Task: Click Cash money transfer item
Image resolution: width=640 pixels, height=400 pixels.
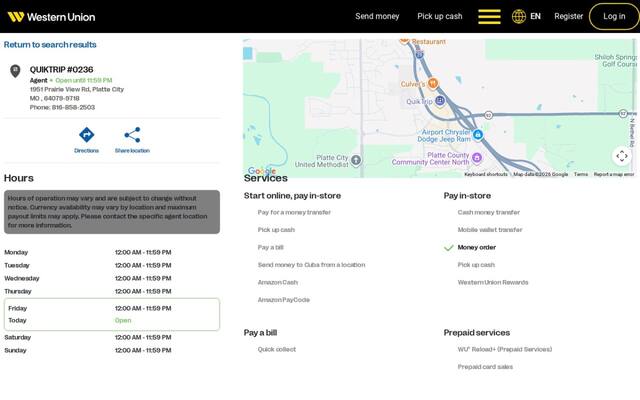Action: tap(489, 212)
